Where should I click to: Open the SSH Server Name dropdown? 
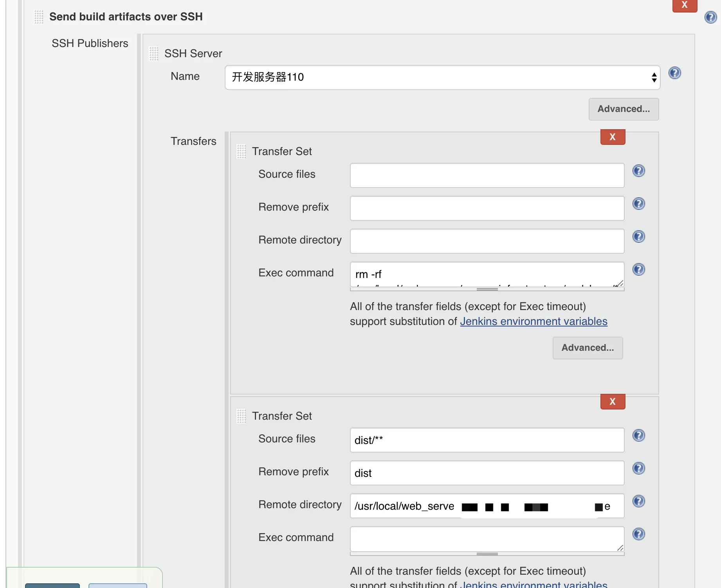(x=442, y=78)
